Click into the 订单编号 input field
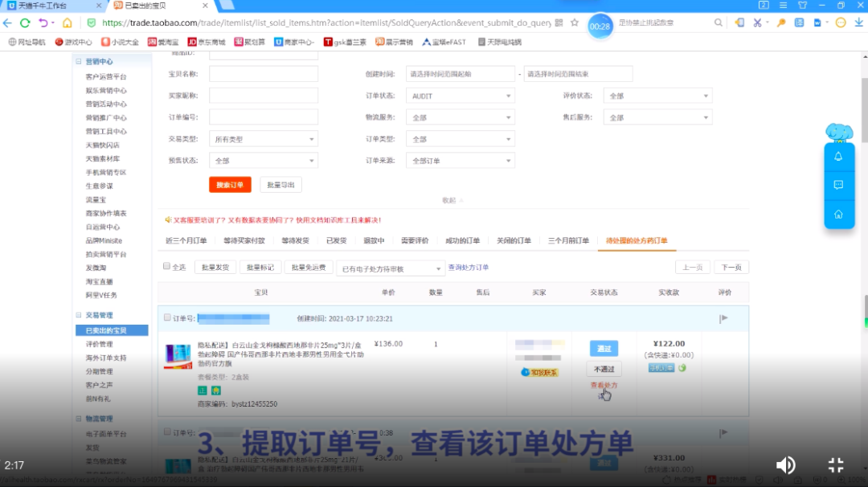The width and height of the screenshot is (868, 487). (264, 117)
